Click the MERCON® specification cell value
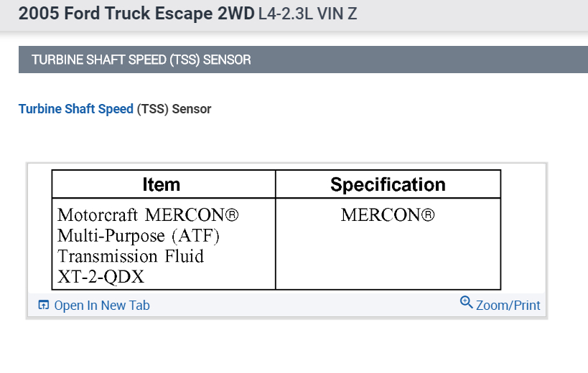 tap(388, 215)
